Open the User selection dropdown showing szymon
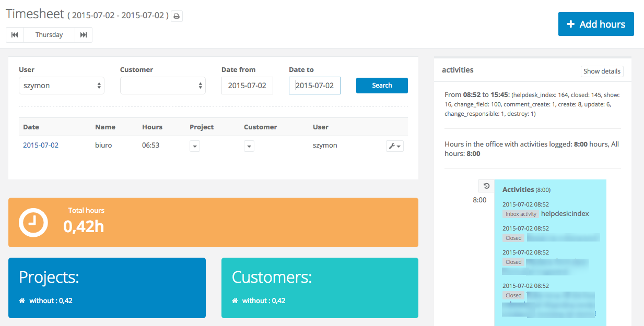644x326 pixels. pyautogui.click(x=61, y=85)
